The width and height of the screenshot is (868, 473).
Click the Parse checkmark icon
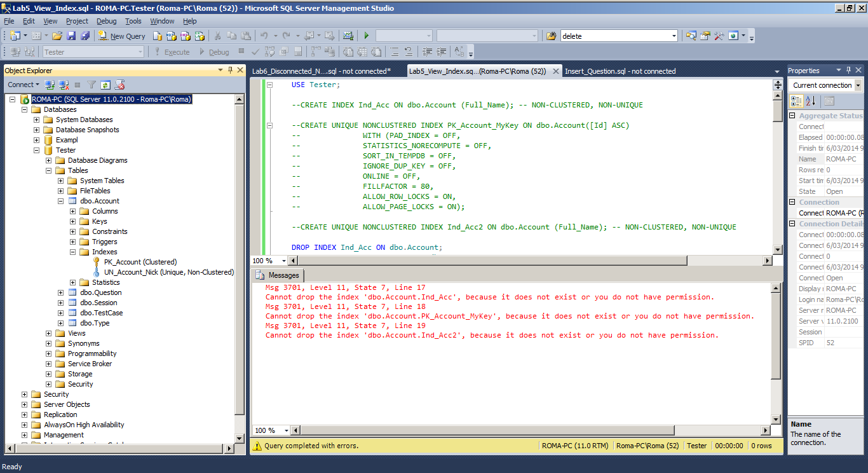tap(255, 52)
